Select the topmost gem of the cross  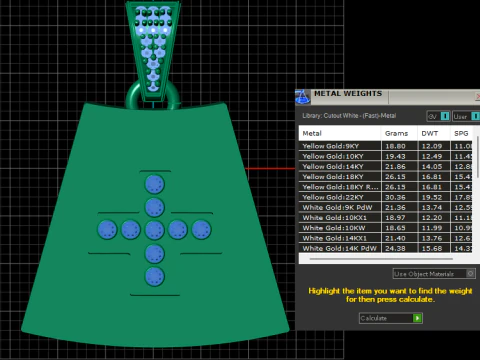155,184
